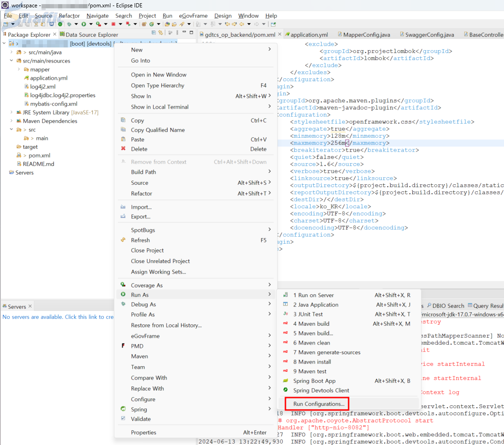Click the Open Type toolbar icon
504x445 pixels.
(167, 24)
